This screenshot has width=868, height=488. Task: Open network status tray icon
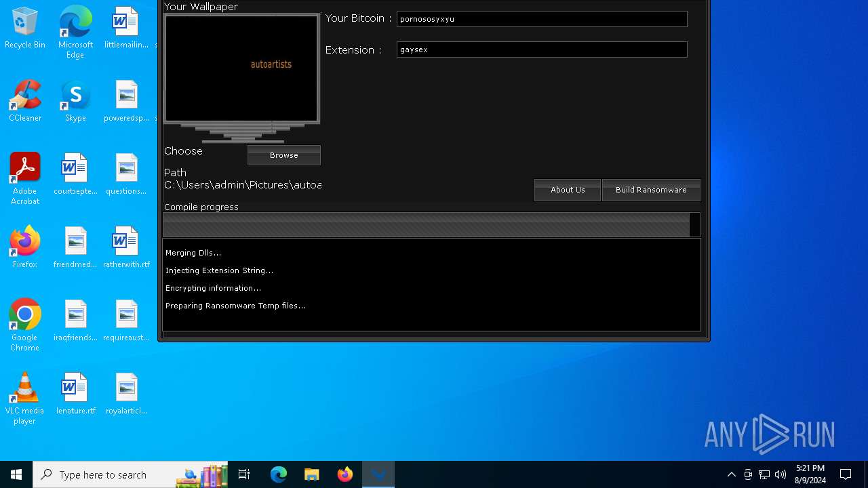point(764,474)
